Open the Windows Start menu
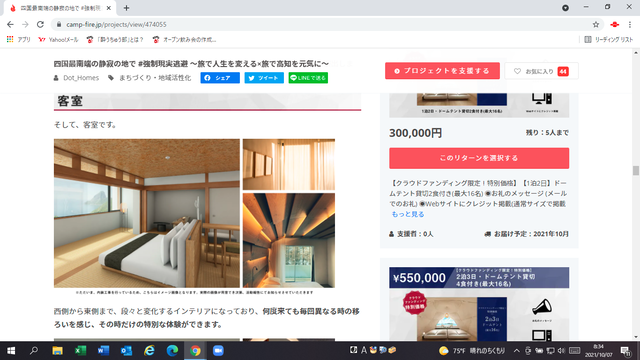The image size is (640, 360). pyautogui.click(x=11, y=351)
